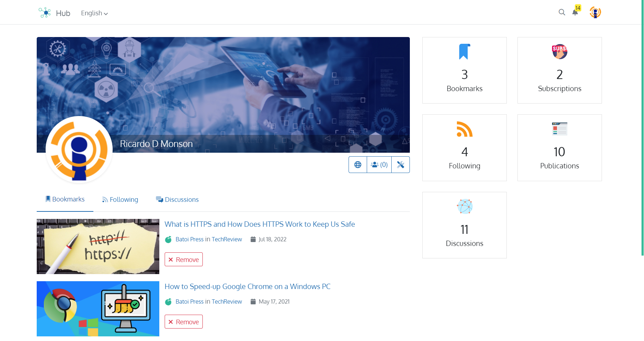Image resolution: width=644 pixels, height=341 pixels.
Task: Open the 10 Publications stat card
Action: click(560, 148)
